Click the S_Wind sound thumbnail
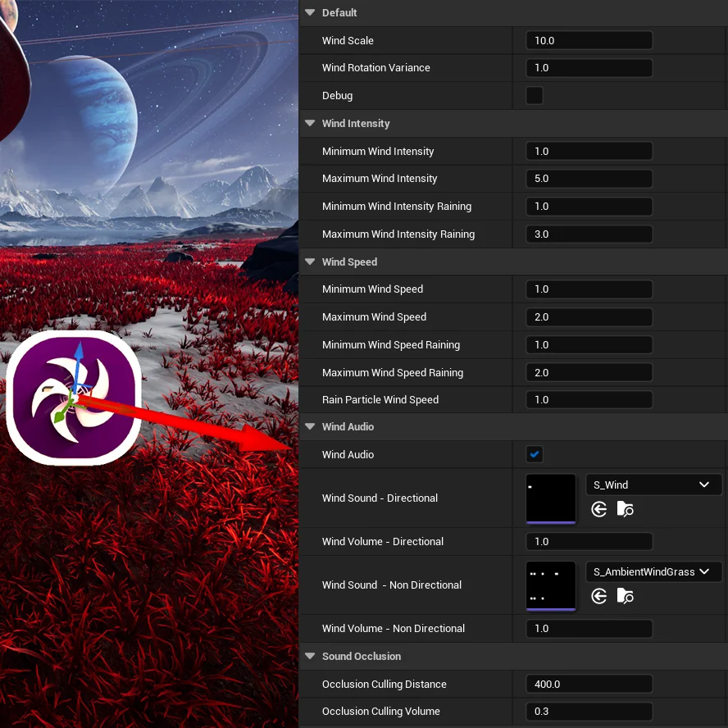The image size is (728, 728). [x=551, y=498]
